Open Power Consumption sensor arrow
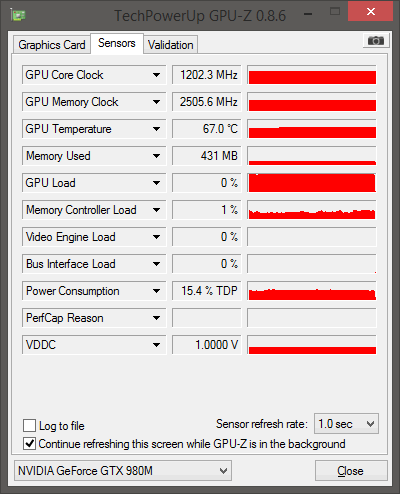 (x=156, y=291)
